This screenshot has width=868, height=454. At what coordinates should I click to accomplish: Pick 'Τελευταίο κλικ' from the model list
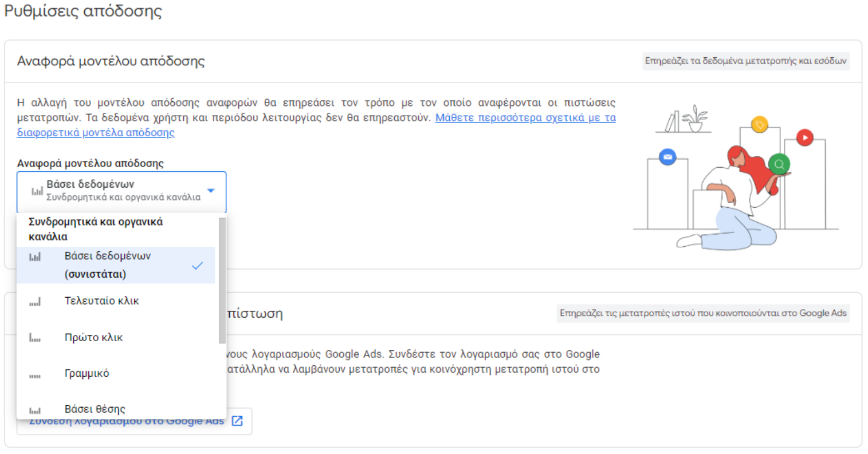click(x=101, y=301)
